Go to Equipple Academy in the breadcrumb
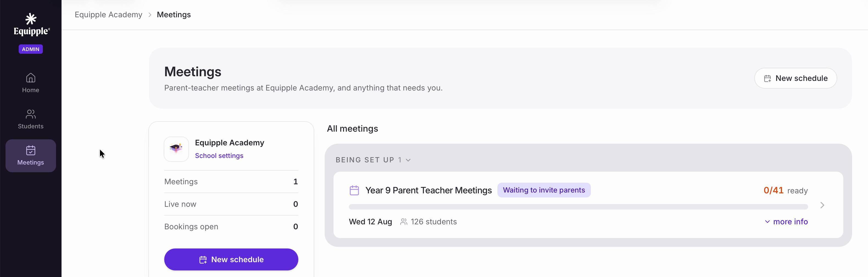This screenshot has width=868, height=277. coord(109,15)
